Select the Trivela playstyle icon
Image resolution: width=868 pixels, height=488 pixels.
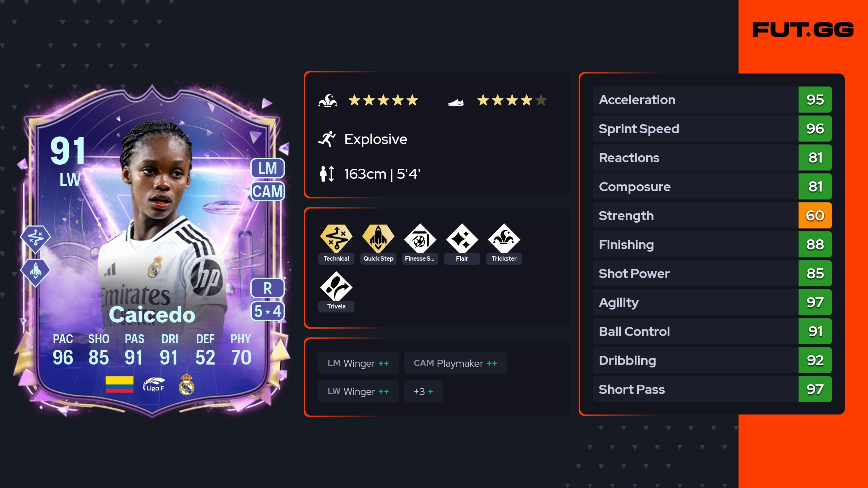tap(336, 287)
